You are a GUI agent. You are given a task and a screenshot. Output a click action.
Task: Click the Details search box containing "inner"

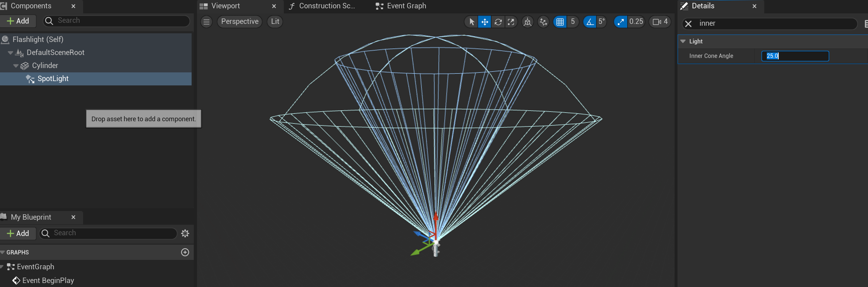tap(770, 24)
